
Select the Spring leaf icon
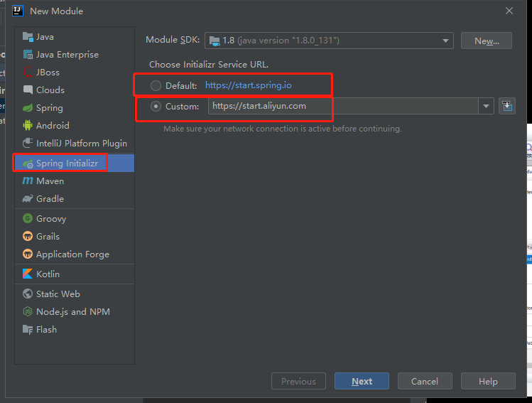[x=28, y=107]
